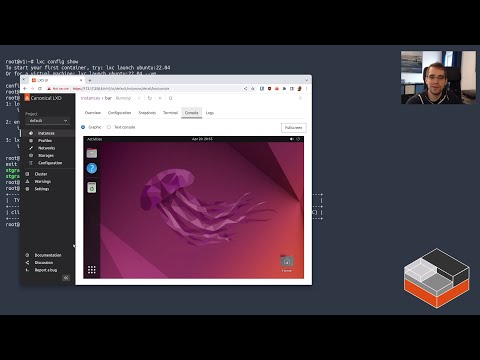Click the extensions puzzle icon in the browser toolbar
This screenshot has width=480, height=360.
pos(284,88)
